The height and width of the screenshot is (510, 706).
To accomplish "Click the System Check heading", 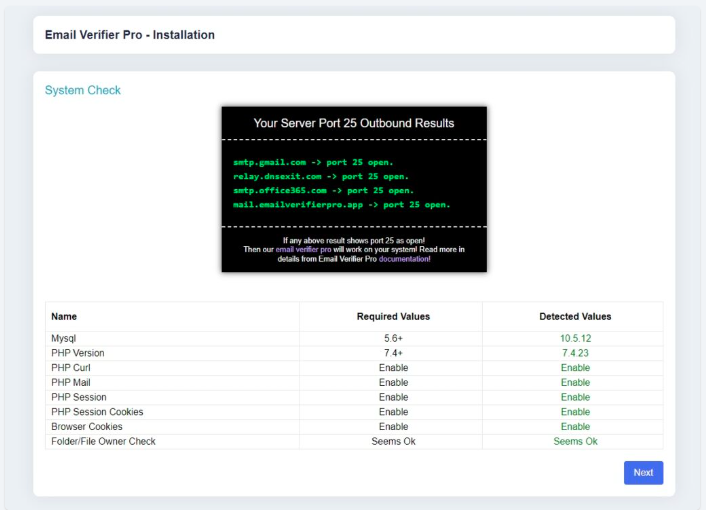I will 83,90.
